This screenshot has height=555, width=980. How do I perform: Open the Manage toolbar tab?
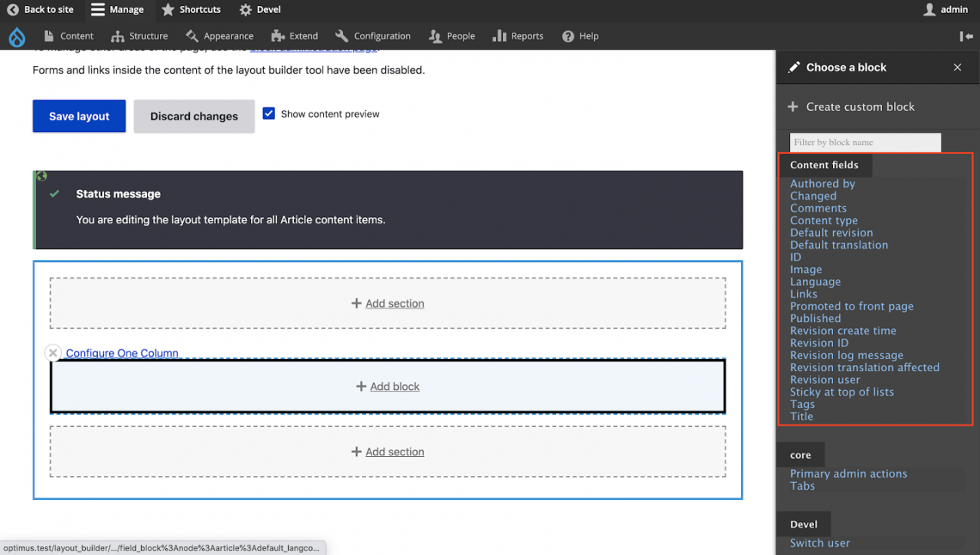118,9
